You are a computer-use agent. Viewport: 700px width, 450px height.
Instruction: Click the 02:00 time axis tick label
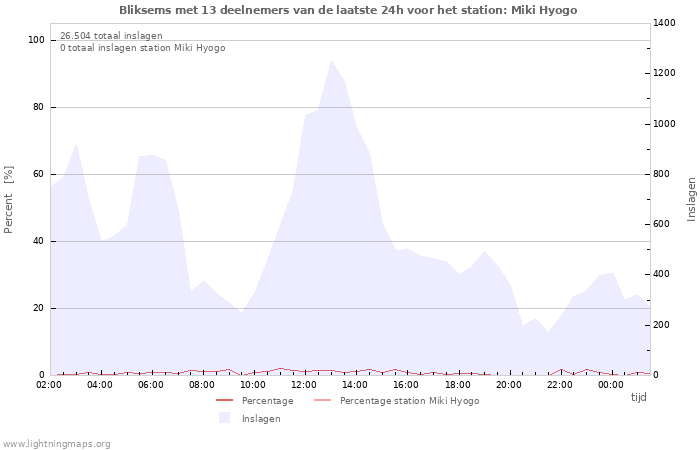(50, 385)
